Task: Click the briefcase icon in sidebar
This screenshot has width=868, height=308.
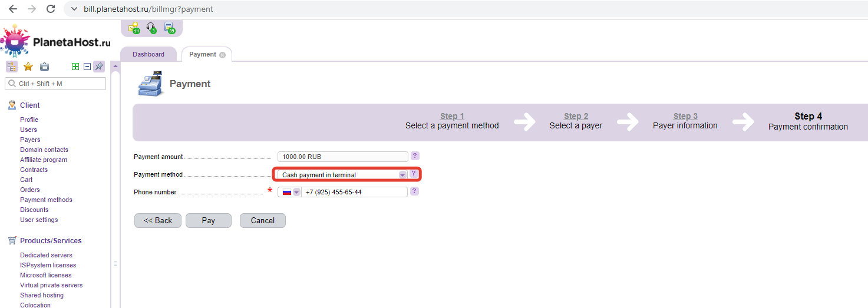Action: pos(44,67)
